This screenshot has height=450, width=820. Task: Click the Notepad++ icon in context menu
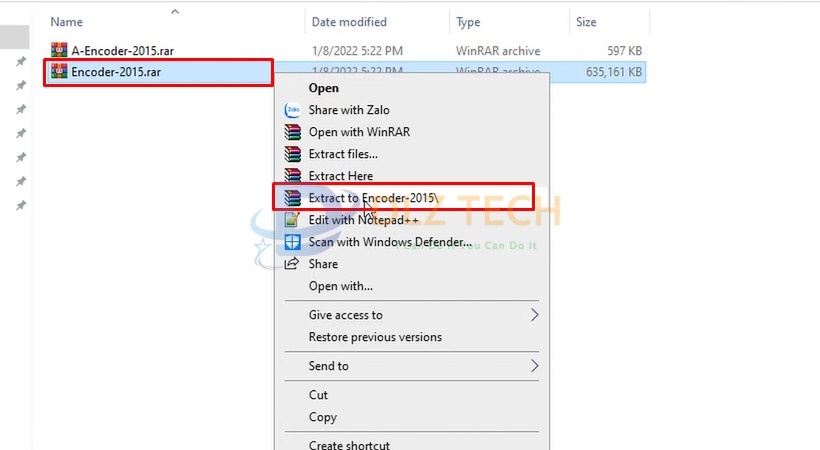click(x=292, y=220)
